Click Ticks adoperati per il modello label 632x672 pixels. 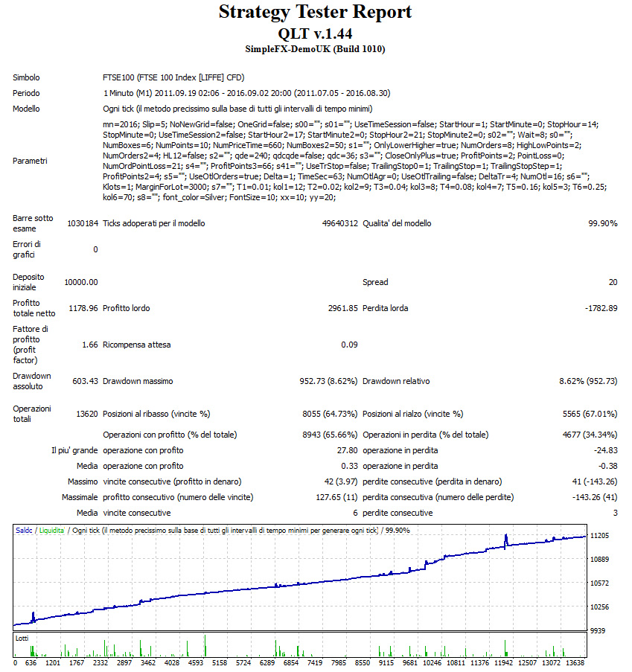154,223
